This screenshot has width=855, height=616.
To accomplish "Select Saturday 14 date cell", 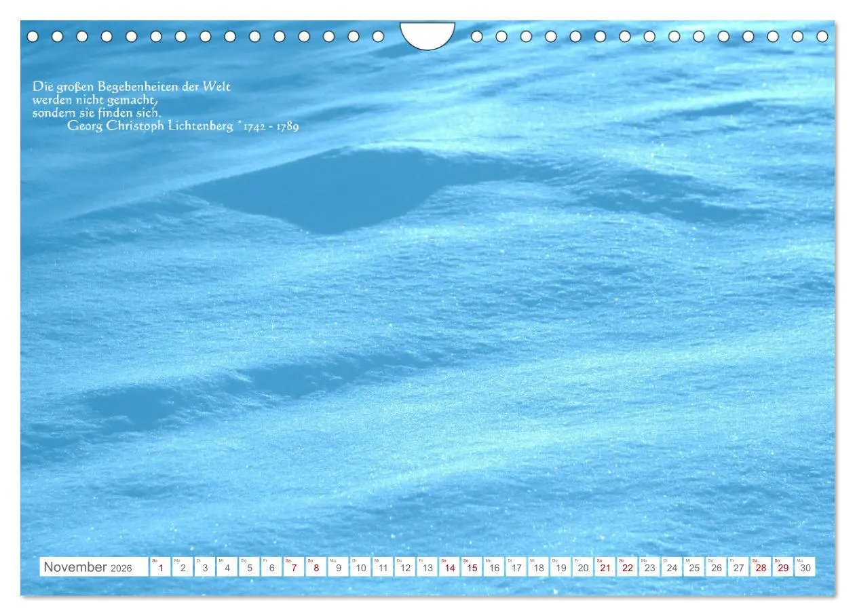I will 449,567.
